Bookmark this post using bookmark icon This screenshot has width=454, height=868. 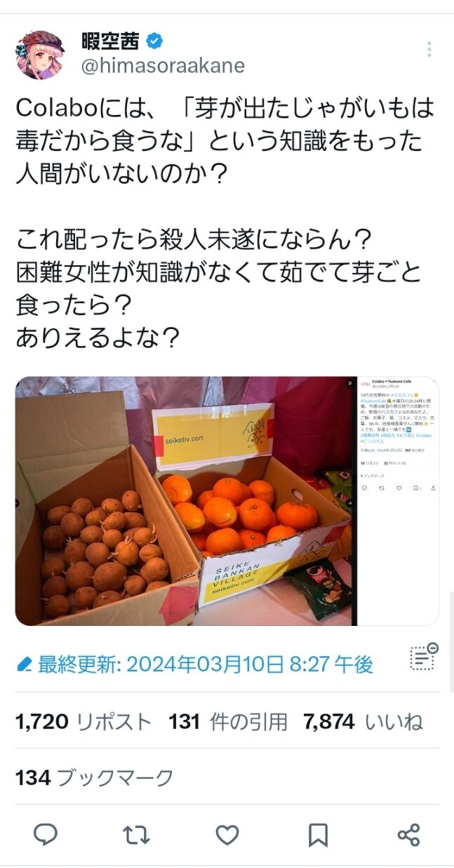(x=318, y=835)
